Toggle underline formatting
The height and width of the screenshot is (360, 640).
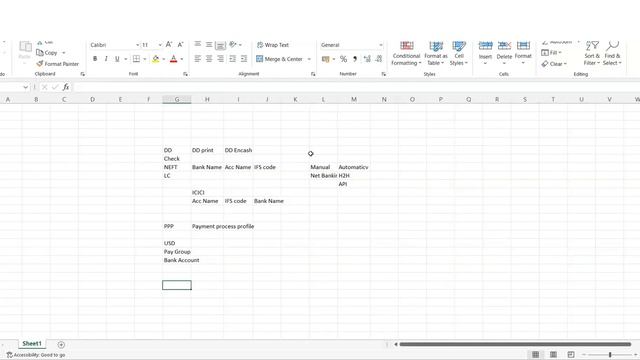click(117, 59)
